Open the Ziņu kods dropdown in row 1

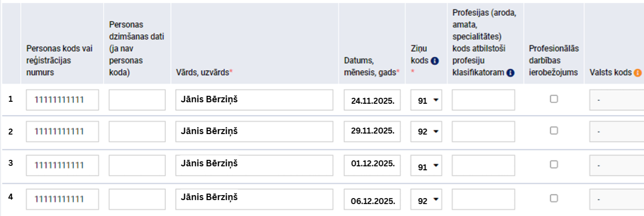tap(427, 100)
